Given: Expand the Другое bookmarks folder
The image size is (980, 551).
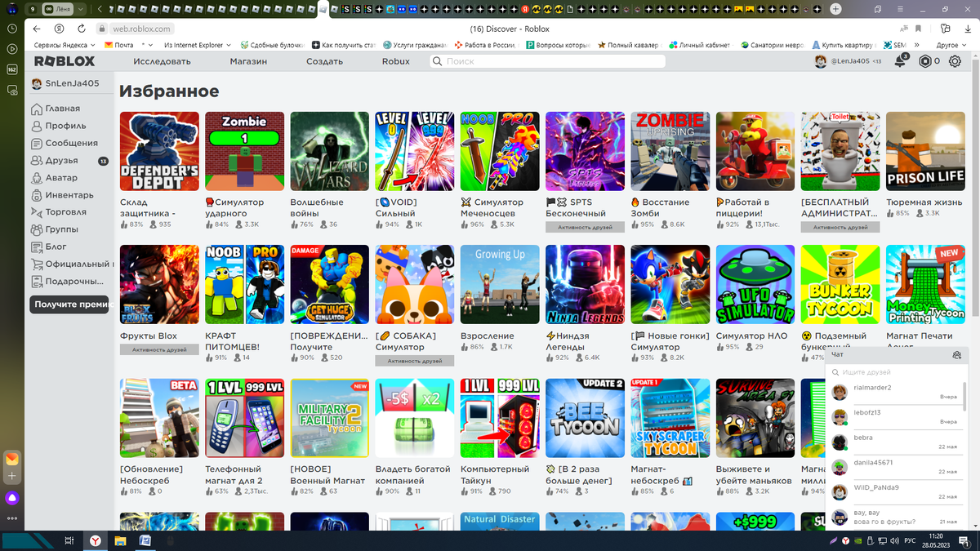Looking at the screenshot, I should click(x=951, y=45).
